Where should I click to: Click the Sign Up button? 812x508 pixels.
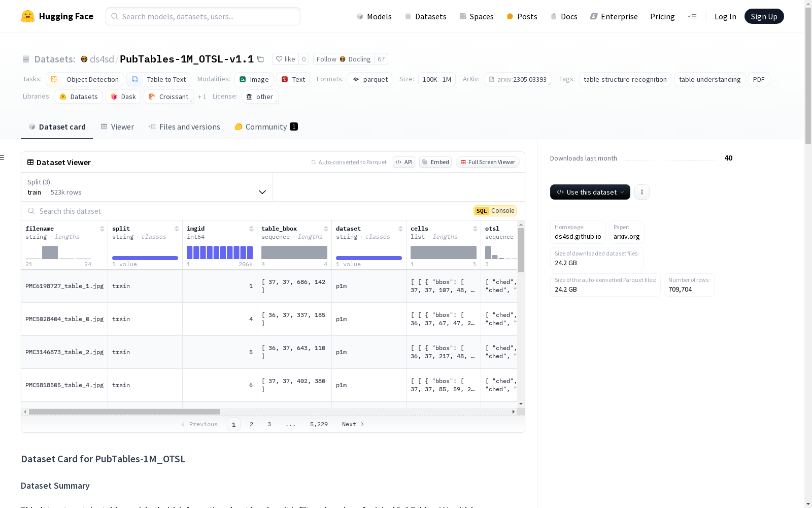(764, 16)
